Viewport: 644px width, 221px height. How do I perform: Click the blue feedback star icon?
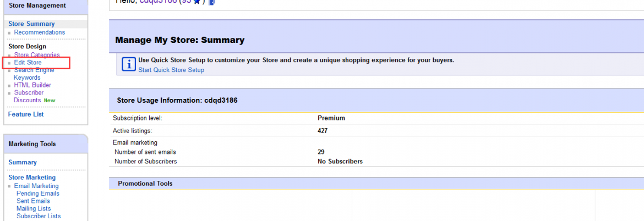[197, 2]
